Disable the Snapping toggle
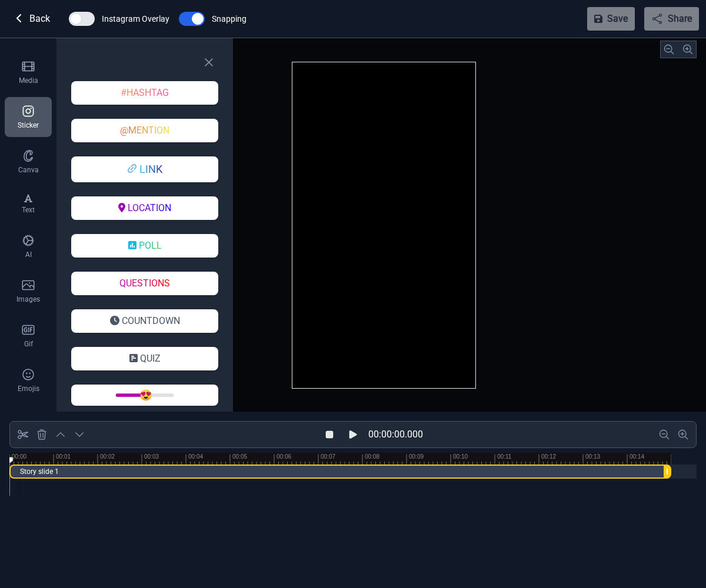The width and height of the screenshot is (706, 588). (191, 19)
